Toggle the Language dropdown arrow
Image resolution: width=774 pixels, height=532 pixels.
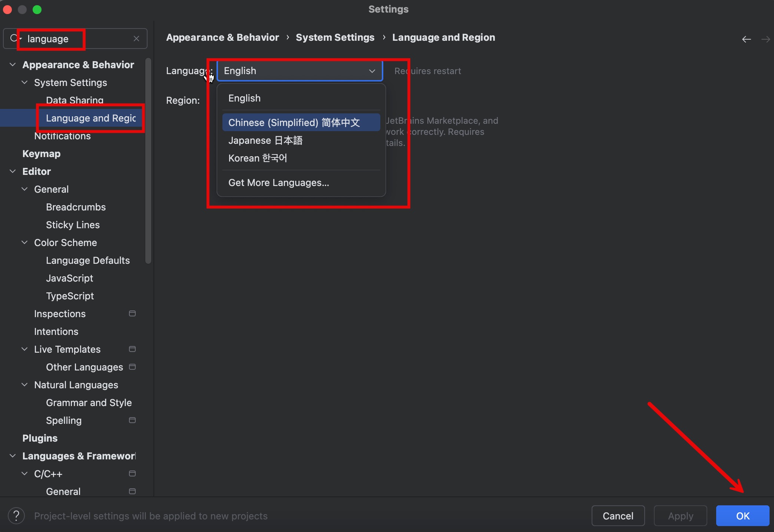(372, 71)
